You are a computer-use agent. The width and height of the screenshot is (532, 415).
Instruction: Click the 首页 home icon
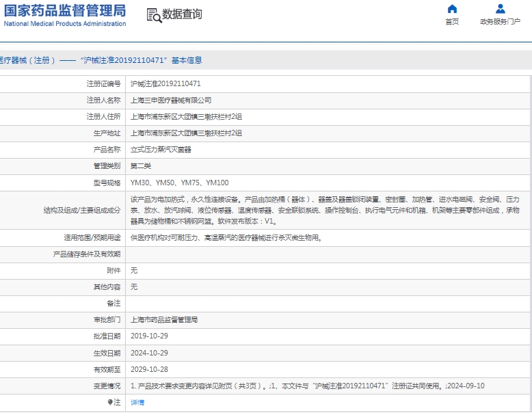(x=452, y=9)
